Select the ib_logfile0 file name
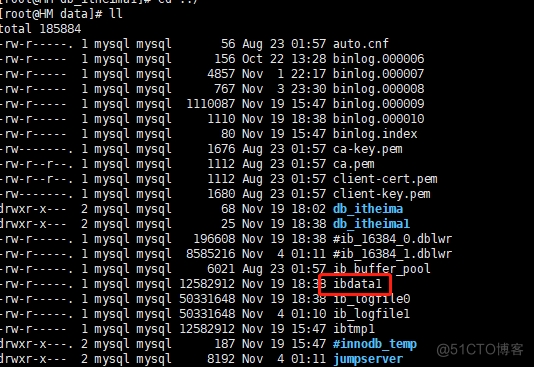The height and width of the screenshot is (367, 534). click(x=372, y=299)
